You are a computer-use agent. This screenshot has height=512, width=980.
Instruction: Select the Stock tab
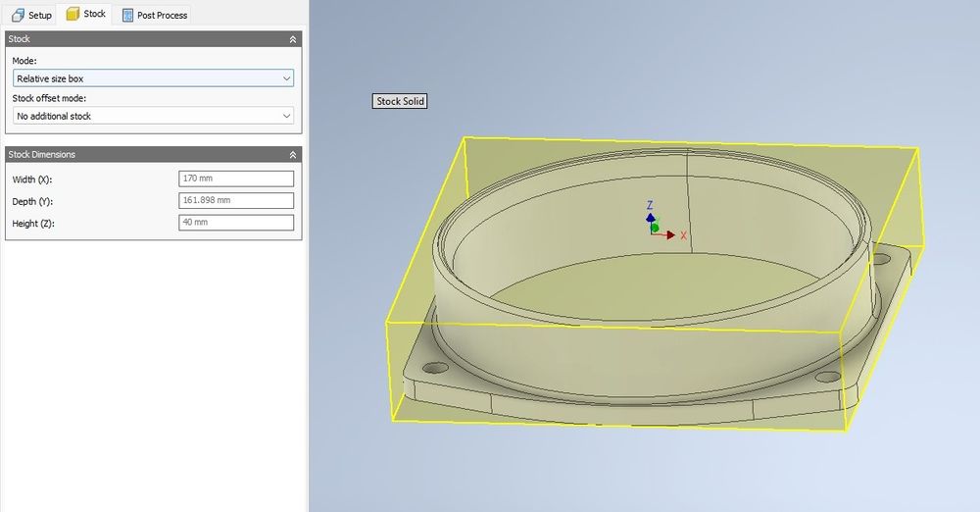click(x=85, y=14)
